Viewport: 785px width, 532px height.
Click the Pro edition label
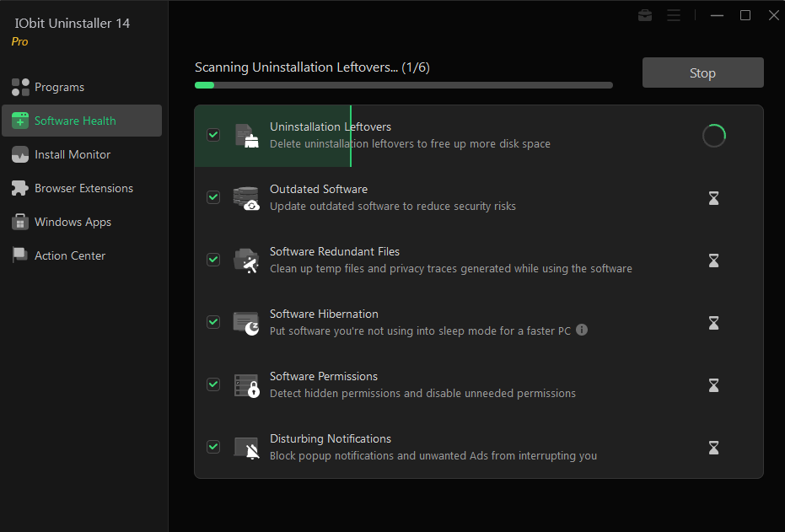[x=20, y=41]
